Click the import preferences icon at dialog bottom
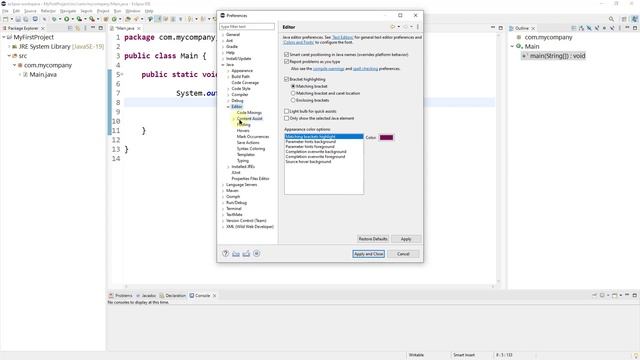The image size is (640, 360). pos(236,253)
